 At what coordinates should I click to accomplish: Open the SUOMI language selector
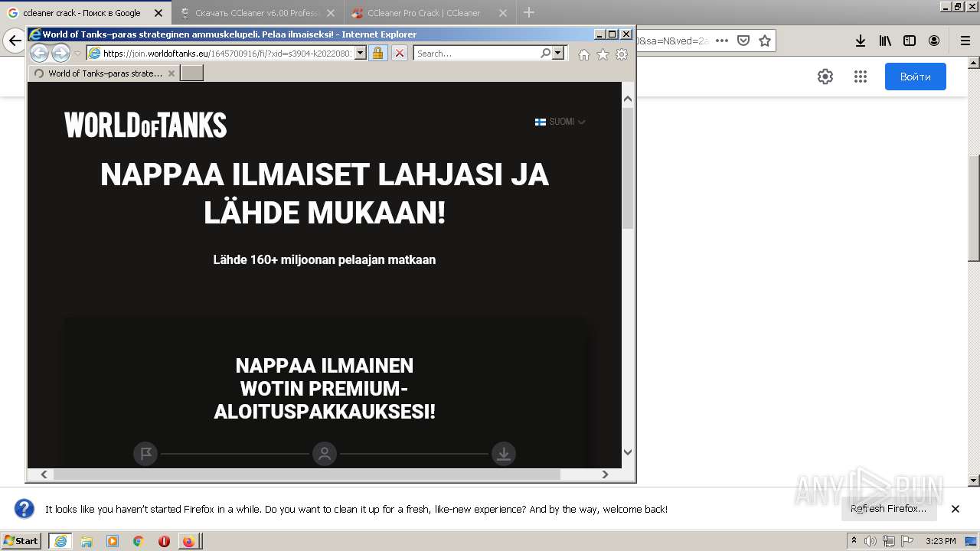(560, 122)
